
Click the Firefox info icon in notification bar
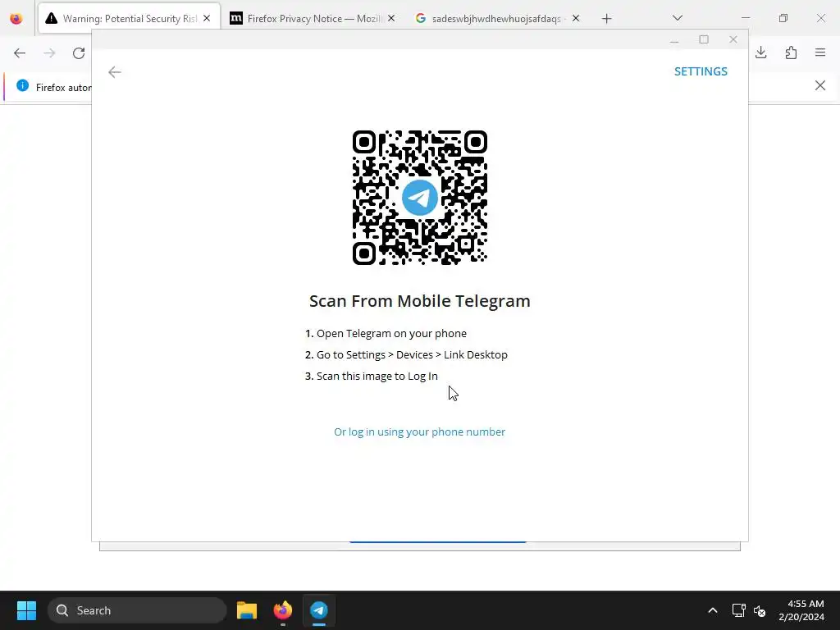pos(22,85)
